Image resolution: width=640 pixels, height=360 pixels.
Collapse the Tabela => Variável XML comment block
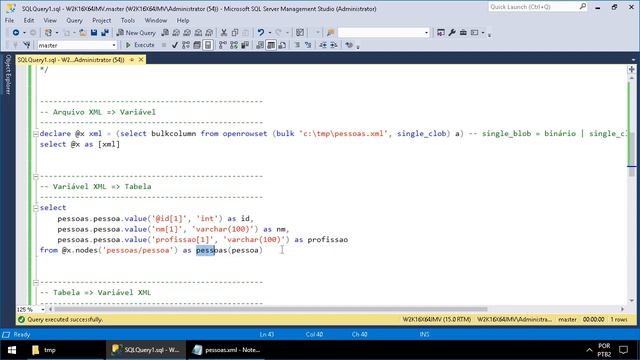click(x=36, y=282)
